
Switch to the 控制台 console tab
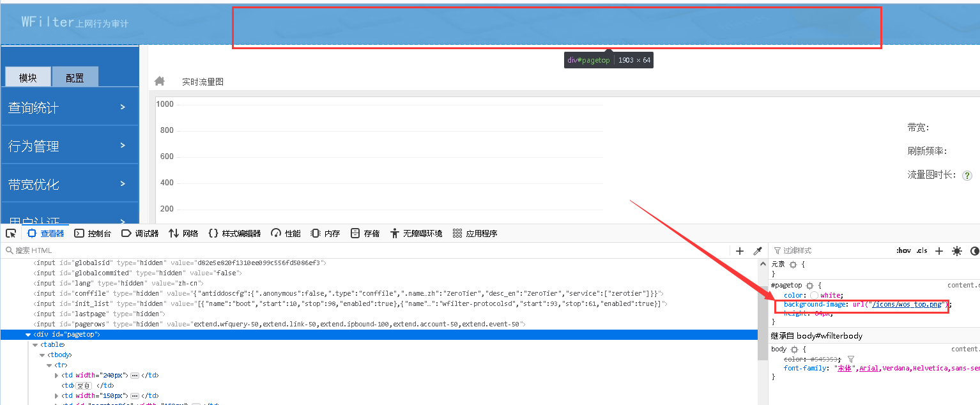(93, 233)
